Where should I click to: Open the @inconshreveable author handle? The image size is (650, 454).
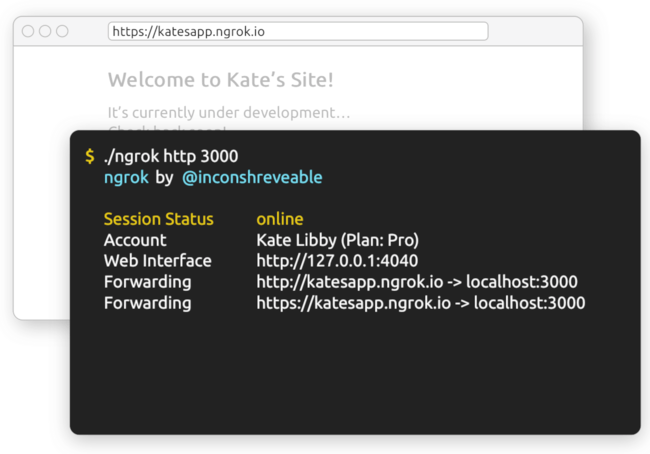click(x=252, y=177)
